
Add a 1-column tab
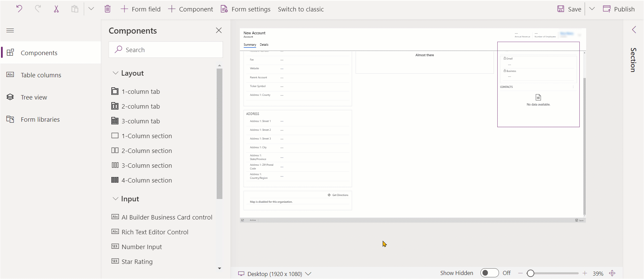pos(136,91)
